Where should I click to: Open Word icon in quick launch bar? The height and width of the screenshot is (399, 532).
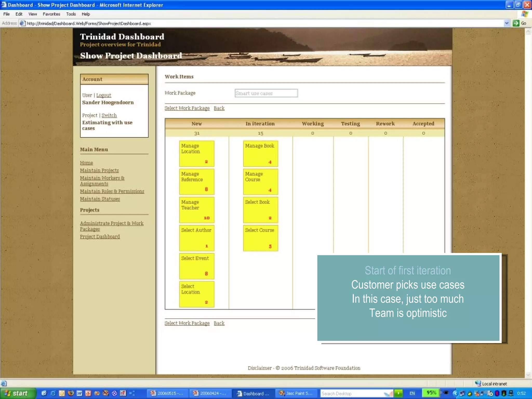[x=79, y=393]
